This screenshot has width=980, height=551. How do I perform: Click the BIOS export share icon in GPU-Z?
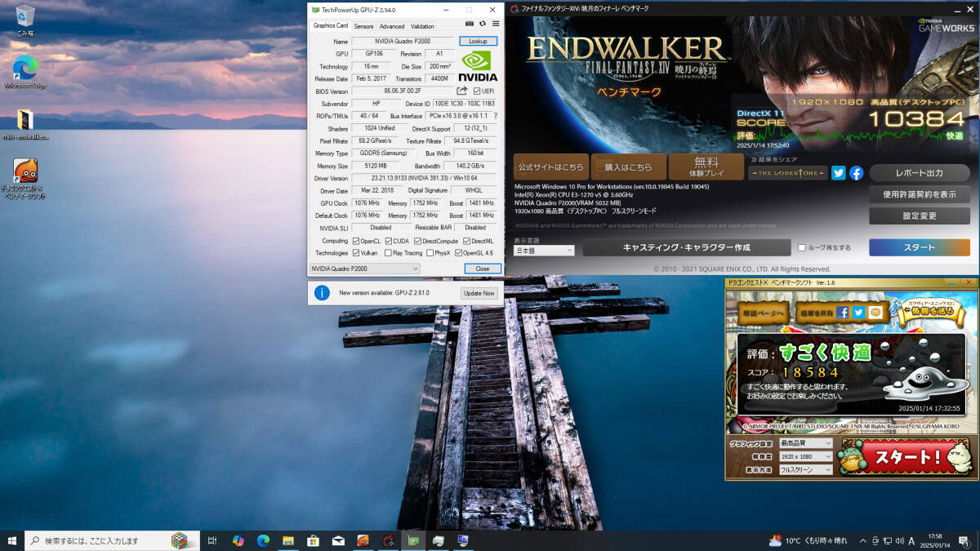(x=462, y=91)
